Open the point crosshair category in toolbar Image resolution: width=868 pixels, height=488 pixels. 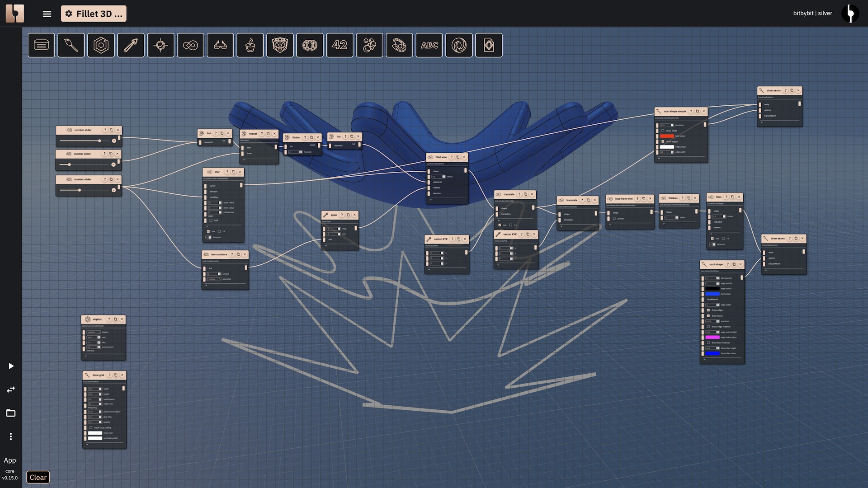pos(160,45)
